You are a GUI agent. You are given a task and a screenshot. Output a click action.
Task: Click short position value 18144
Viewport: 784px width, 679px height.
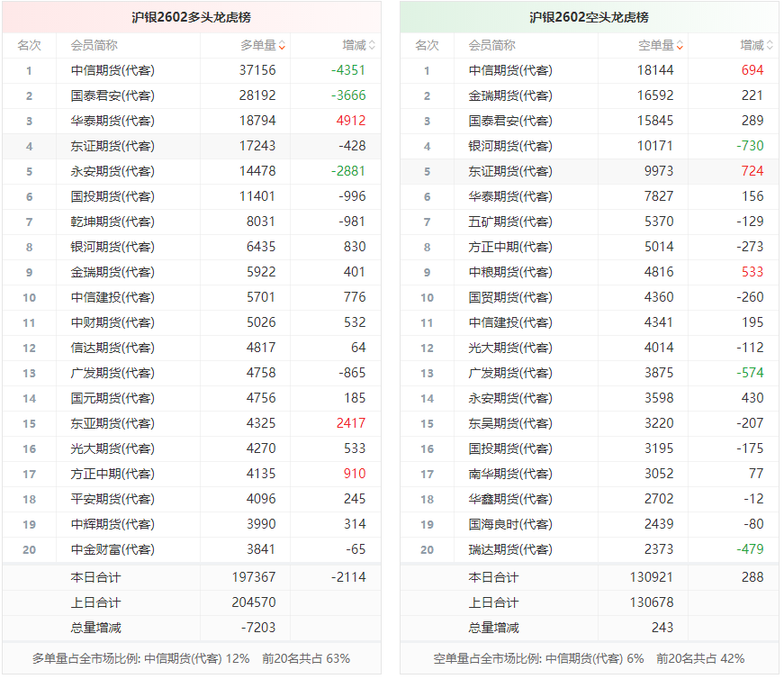pyautogui.click(x=655, y=70)
